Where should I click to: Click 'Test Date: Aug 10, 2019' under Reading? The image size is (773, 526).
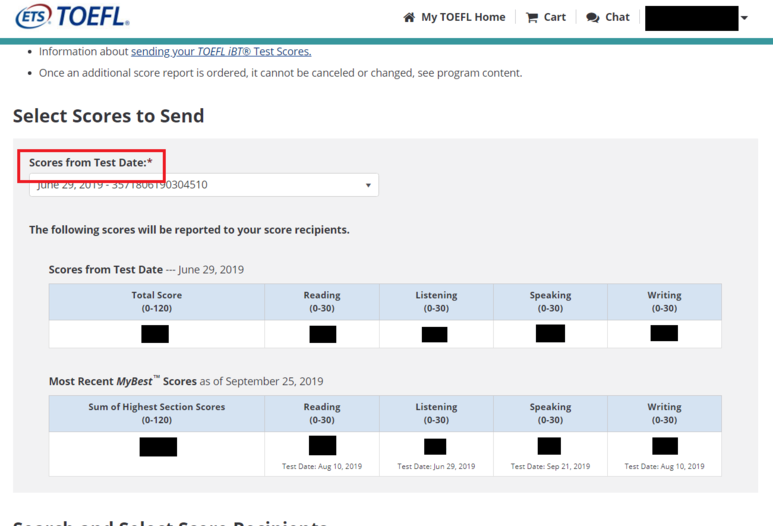click(x=322, y=466)
